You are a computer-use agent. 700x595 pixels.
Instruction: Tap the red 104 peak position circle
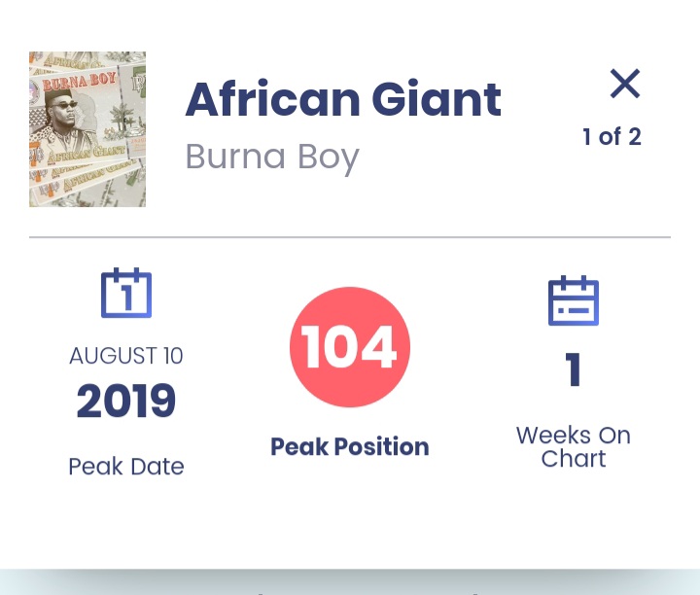pyautogui.click(x=350, y=347)
